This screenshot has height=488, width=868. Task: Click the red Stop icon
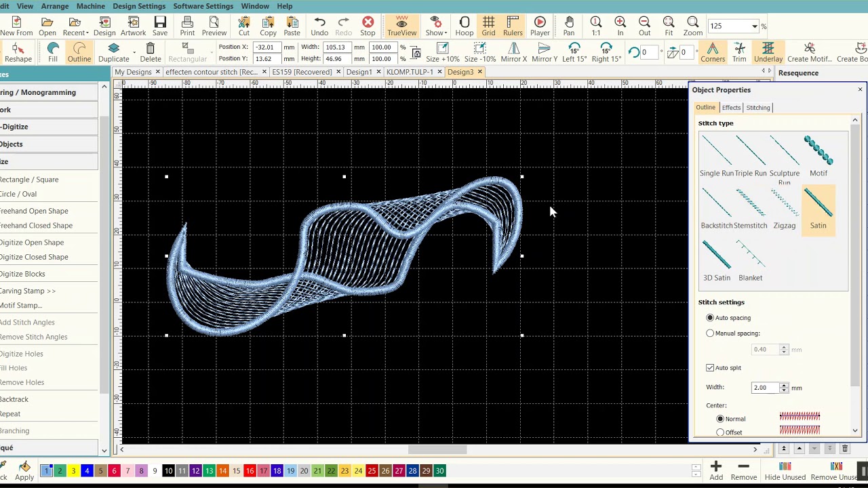(x=368, y=26)
